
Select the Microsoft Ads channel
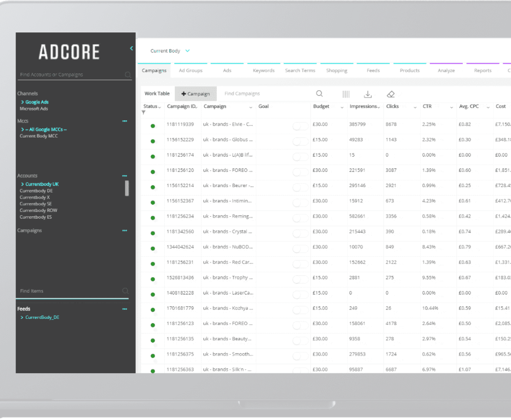pos(34,109)
